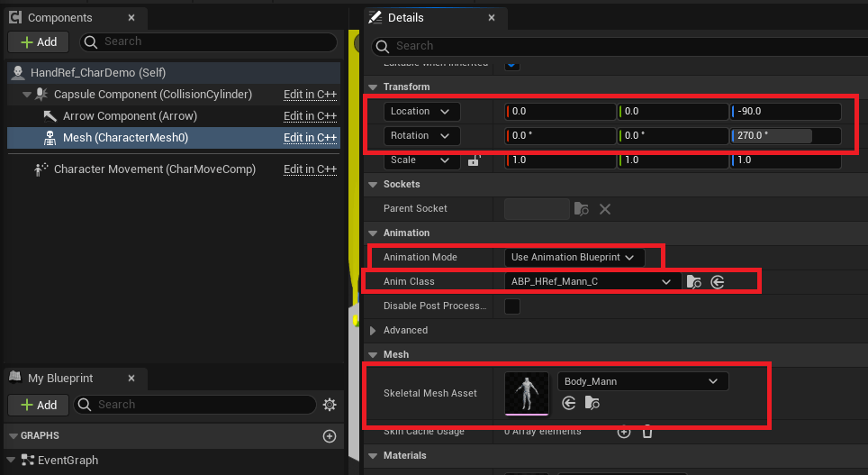Viewport: 868px width, 475px height.
Task: Open My Blueprint settings gear
Action: point(330,405)
